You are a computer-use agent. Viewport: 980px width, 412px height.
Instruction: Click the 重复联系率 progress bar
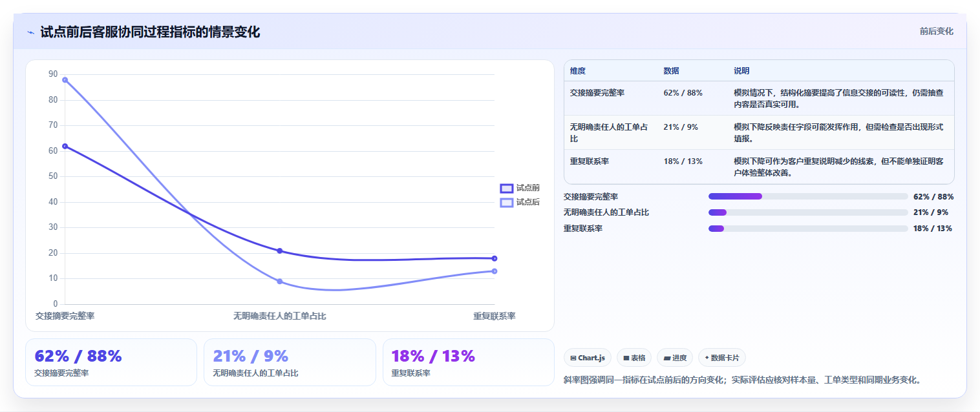[x=808, y=228]
